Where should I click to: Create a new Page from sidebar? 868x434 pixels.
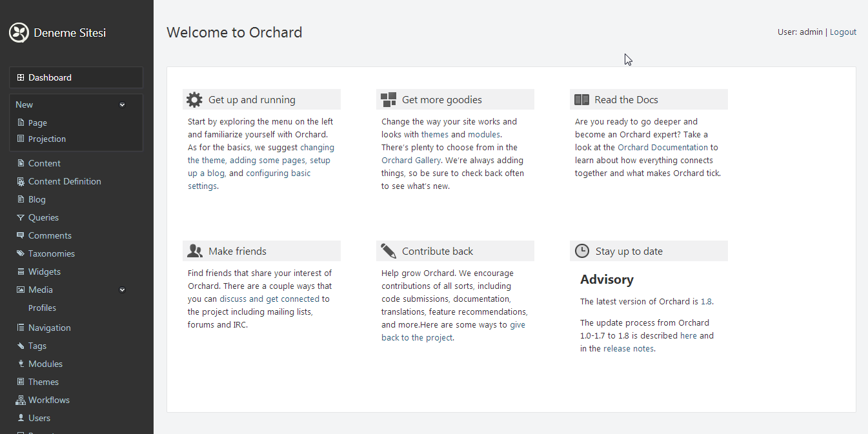(37, 123)
